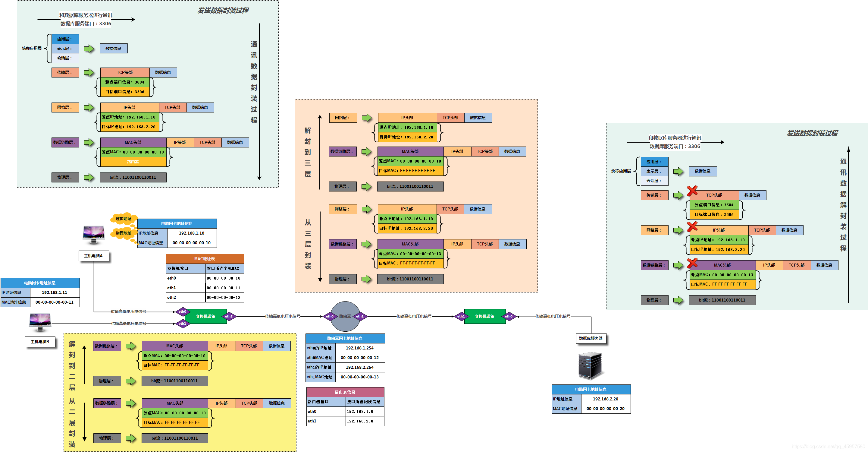The height and width of the screenshot is (452, 868).
Task: Click the orange 路由器 box in the MAC头部 bracket
Action: pos(133,162)
